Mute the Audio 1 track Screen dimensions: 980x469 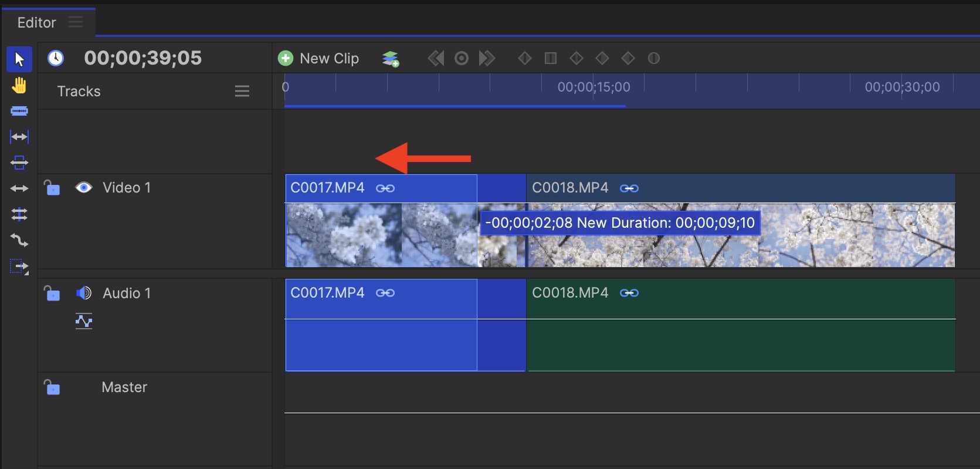click(x=84, y=293)
